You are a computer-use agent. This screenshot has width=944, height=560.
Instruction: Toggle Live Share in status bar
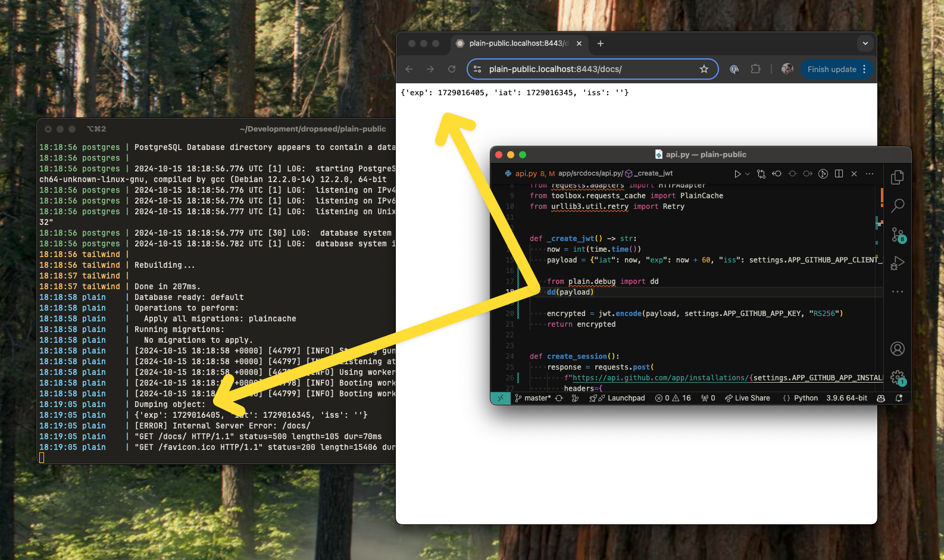(x=748, y=398)
